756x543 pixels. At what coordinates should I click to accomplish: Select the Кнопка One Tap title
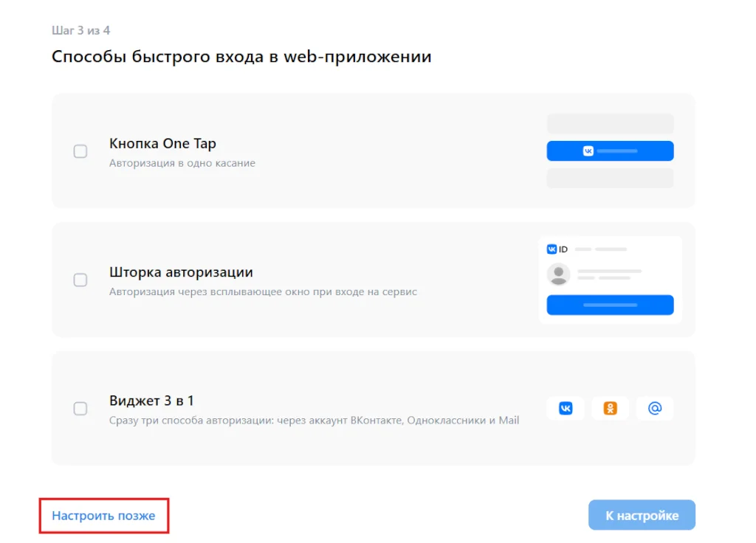tap(162, 144)
